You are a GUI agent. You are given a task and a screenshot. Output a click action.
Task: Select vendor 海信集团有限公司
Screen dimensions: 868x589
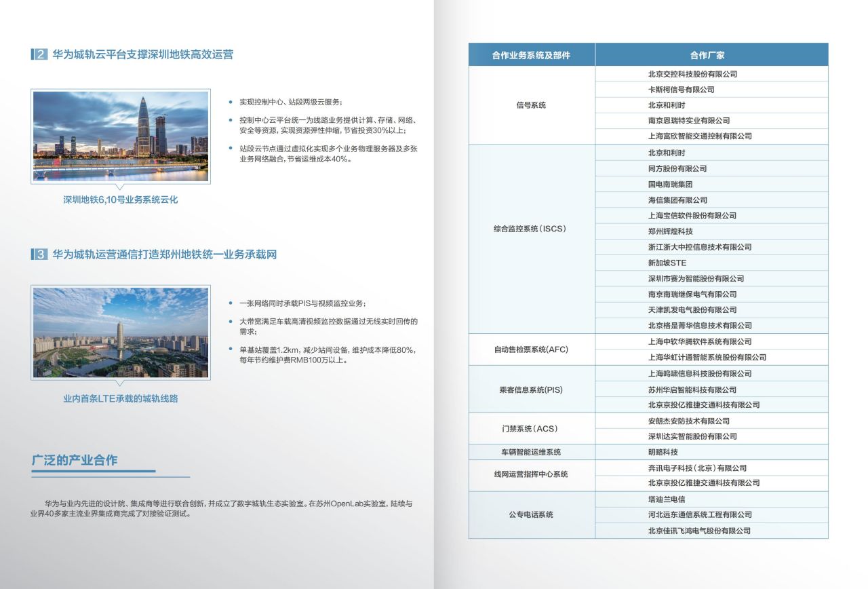[x=677, y=200]
